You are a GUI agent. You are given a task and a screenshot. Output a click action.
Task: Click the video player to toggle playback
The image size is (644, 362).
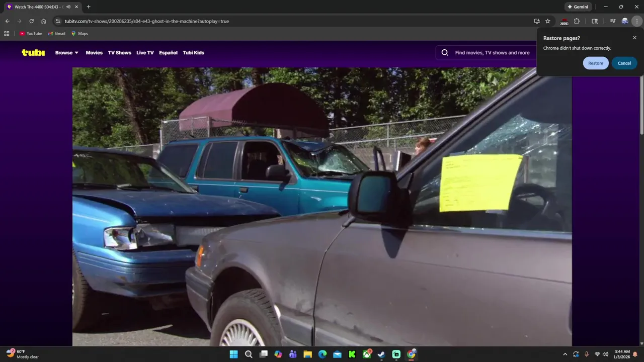coord(322,207)
